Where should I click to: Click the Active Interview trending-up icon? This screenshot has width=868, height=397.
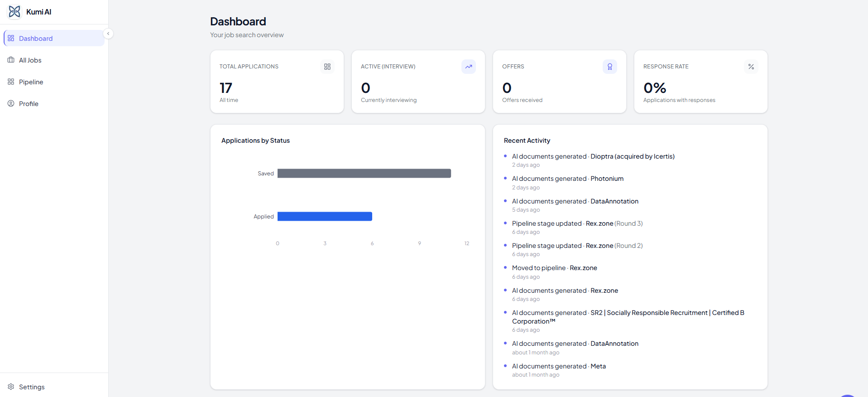click(x=469, y=67)
